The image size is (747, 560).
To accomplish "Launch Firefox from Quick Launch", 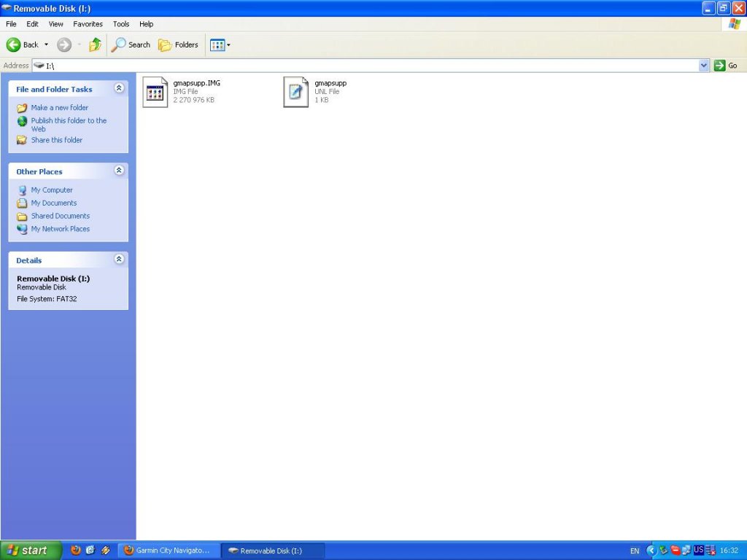I will (75, 551).
